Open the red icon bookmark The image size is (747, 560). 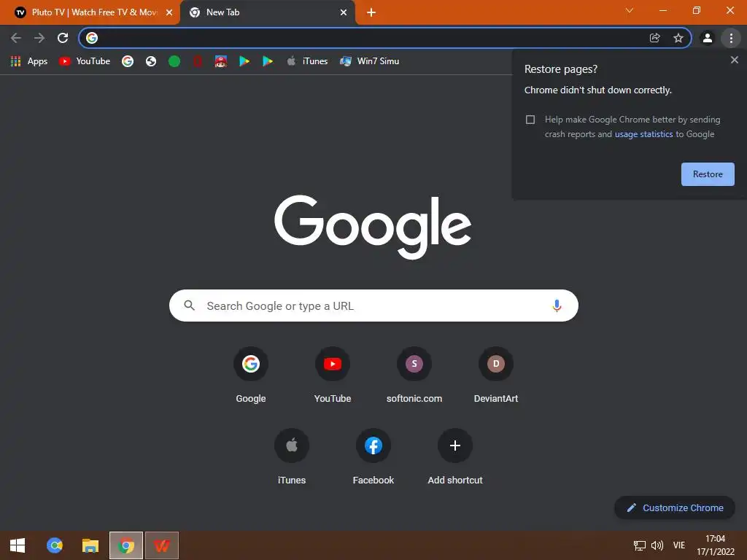[x=198, y=61]
